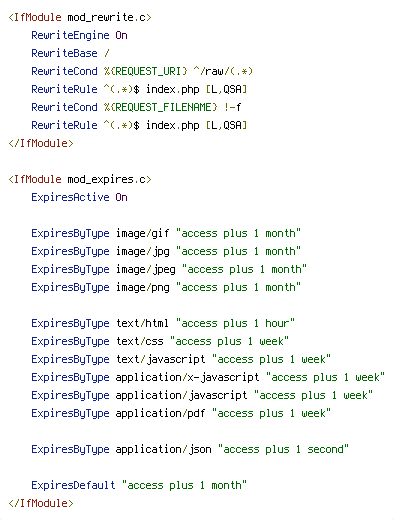Click the %{REQUEST_URI} variable text
The width and height of the screenshot is (394, 520).
coord(146,71)
